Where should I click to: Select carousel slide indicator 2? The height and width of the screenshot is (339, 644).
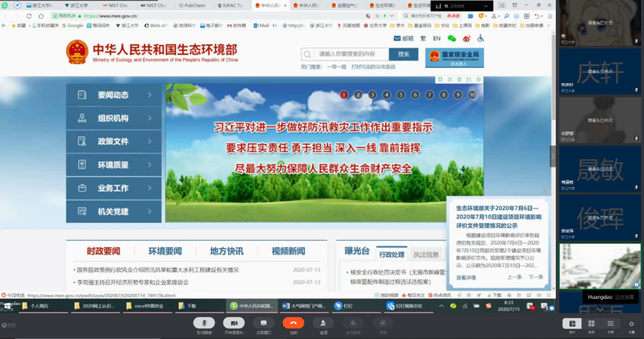pyautogui.click(x=358, y=95)
